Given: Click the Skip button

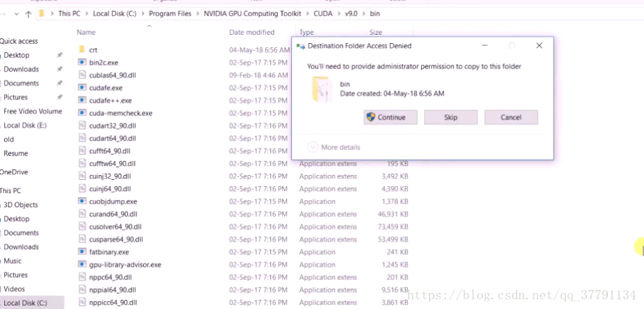Looking at the screenshot, I should pyautogui.click(x=451, y=117).
